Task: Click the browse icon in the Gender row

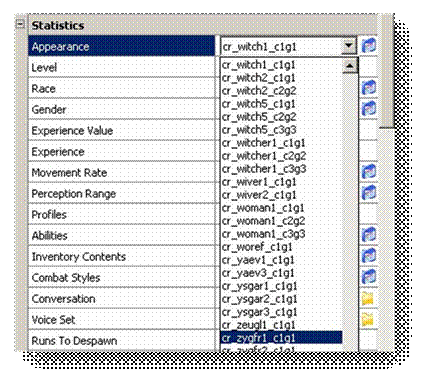Action: [x=369, y=109]
